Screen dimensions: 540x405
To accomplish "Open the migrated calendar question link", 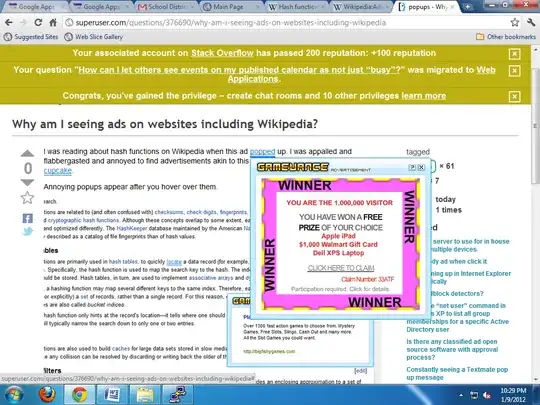I will click(239, 70).
